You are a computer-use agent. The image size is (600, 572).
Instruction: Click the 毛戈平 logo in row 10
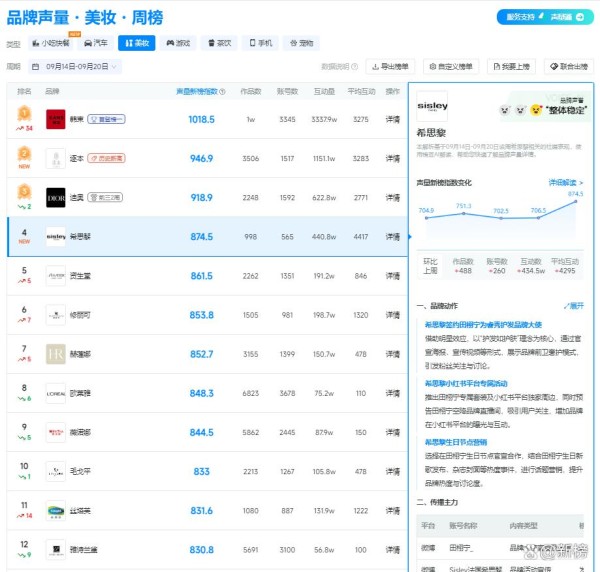(55, 471)
